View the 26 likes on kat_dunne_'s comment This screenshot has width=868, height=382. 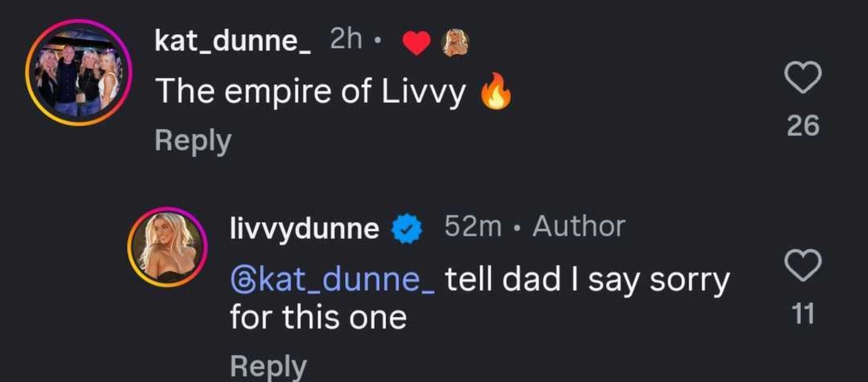coord(803,126)
